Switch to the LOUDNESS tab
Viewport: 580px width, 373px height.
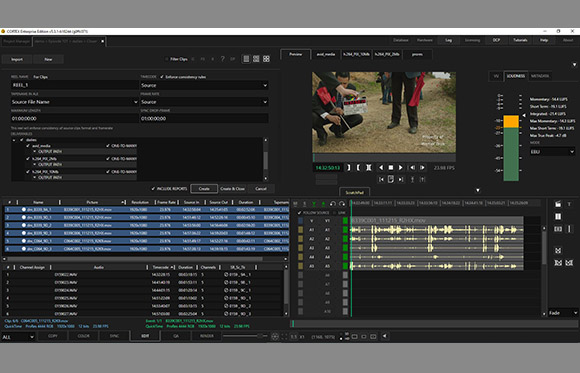516,76
